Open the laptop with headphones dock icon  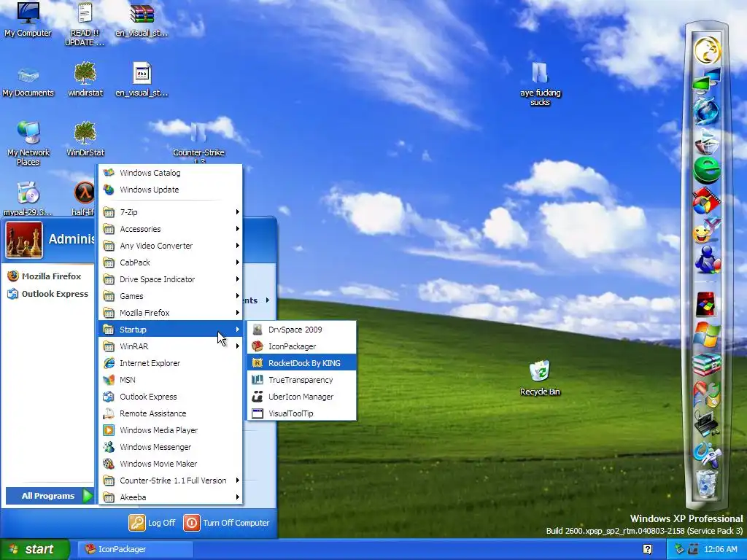pos(706,424)
